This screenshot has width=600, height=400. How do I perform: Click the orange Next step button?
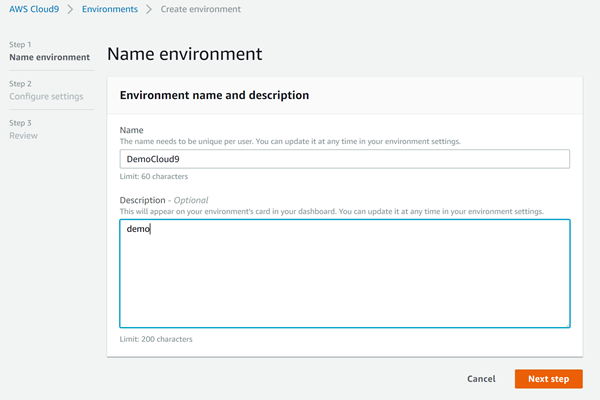pos(548,379)
